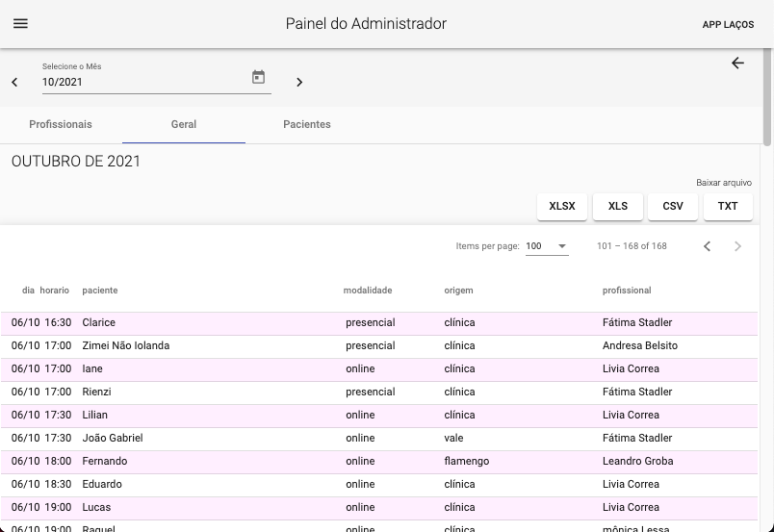Click the dia column header
This screenshot has height=532, width=774.
click(28, 291)
